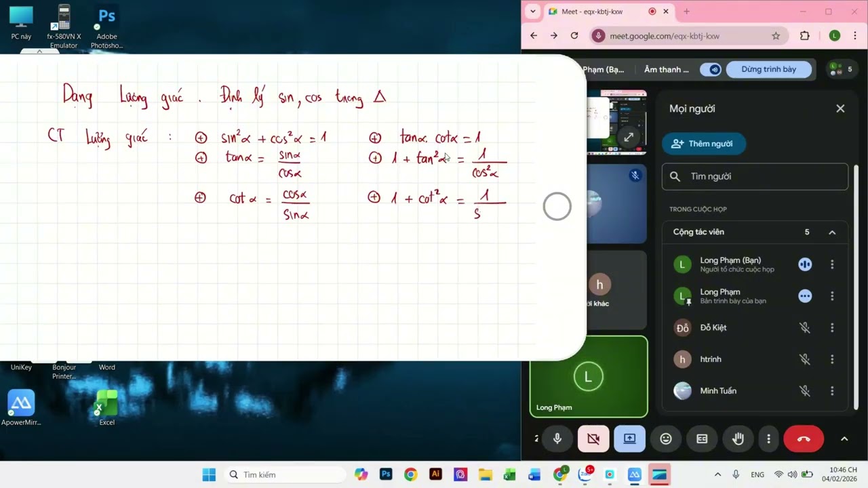Expand the Meet bottom bar chevron
868x488 pixels.
[844, 439]
